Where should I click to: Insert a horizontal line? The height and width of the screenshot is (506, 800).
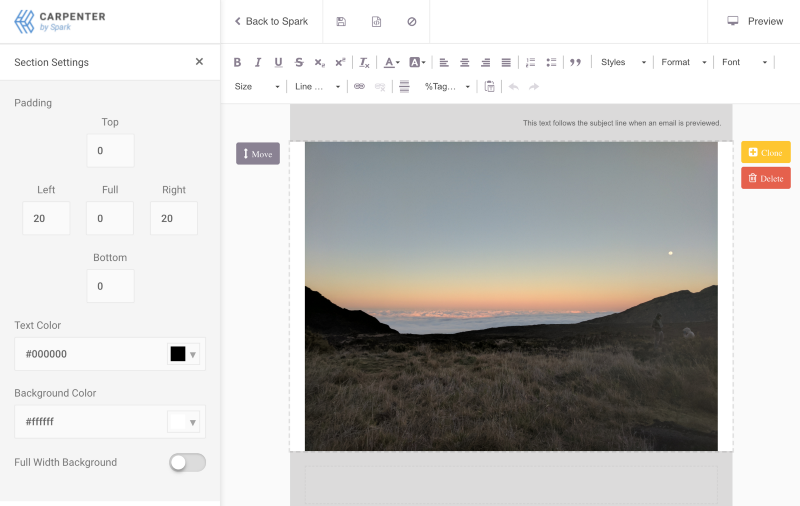404,87
